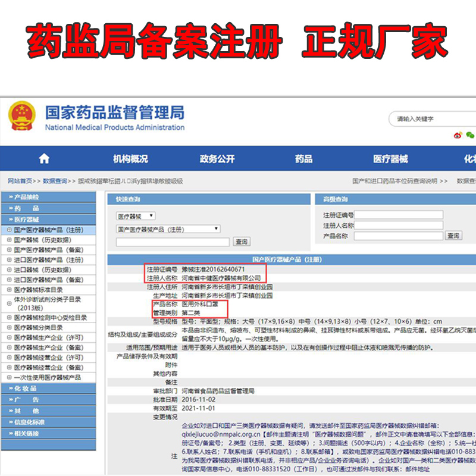Open the 国产医疗器械产品（注册） database dropdown
Image resolution: width=476 pixels, height=476 pixels.
(168, 228)
